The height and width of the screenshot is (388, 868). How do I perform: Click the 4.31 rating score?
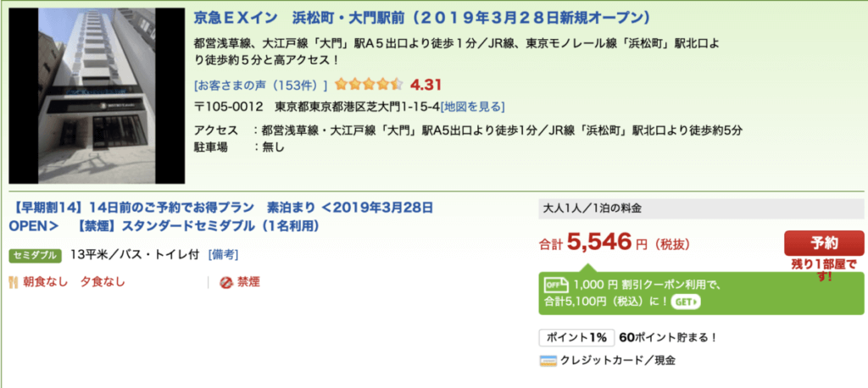(426, 85)
